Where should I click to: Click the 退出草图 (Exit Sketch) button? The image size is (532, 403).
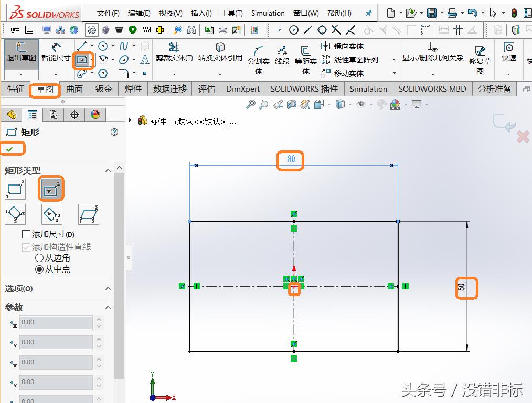(22, 53)
